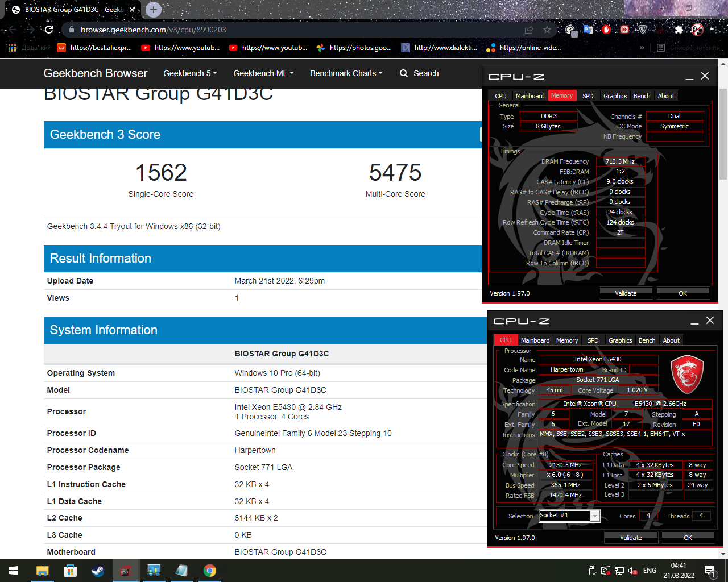Click the crossed-out circle extension icon

pyautogui.click(x=697, y=30)
